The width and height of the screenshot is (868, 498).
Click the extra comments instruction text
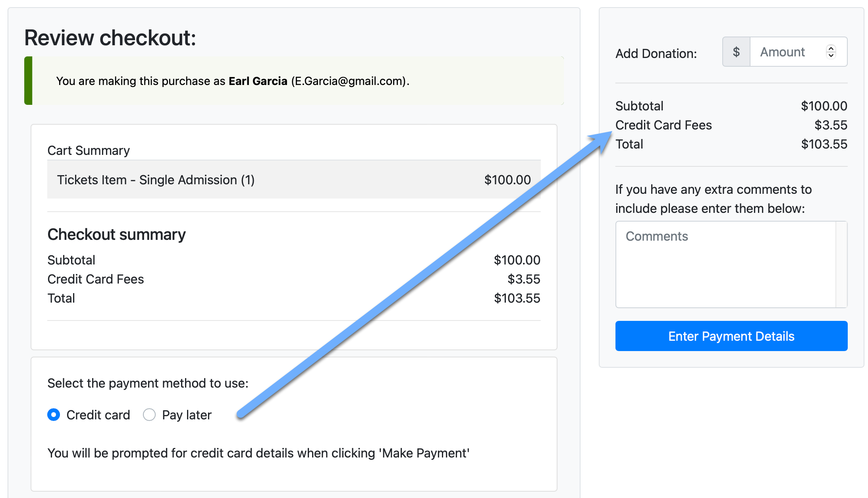pos(713,199)
